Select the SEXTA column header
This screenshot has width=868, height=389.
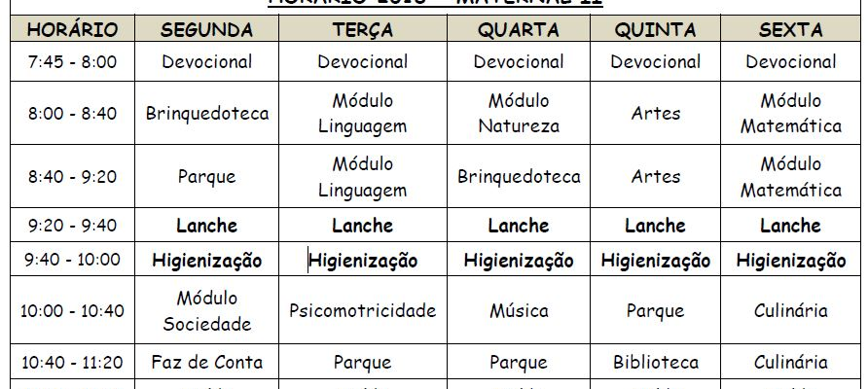coord(790,28)
